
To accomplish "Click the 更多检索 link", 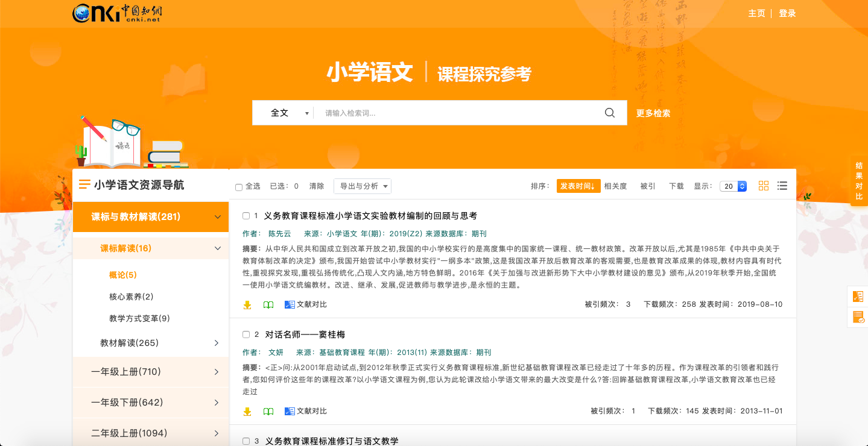I will click(x=653, y=113).
